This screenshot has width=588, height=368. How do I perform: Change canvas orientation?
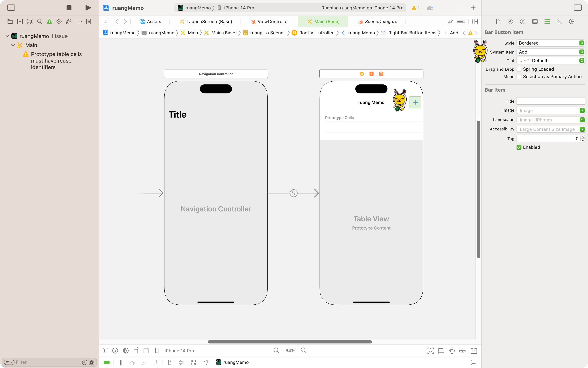[136, 350]
